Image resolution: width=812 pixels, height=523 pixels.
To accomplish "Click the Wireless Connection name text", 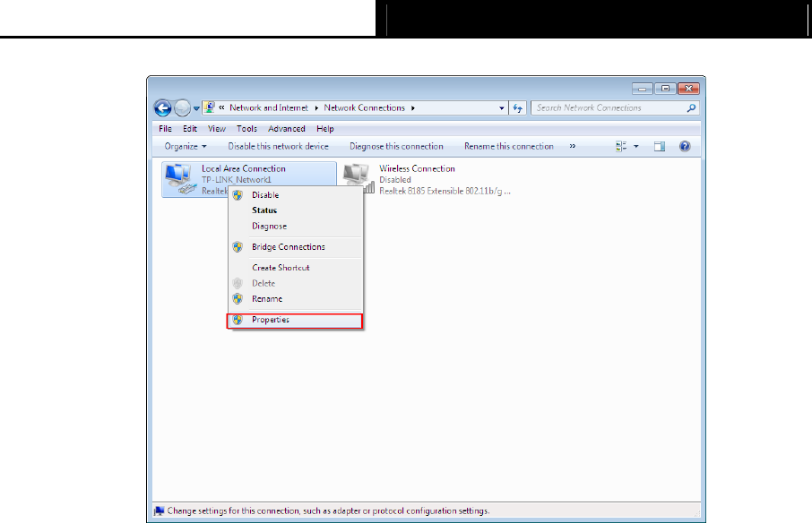I will [417, 168].
